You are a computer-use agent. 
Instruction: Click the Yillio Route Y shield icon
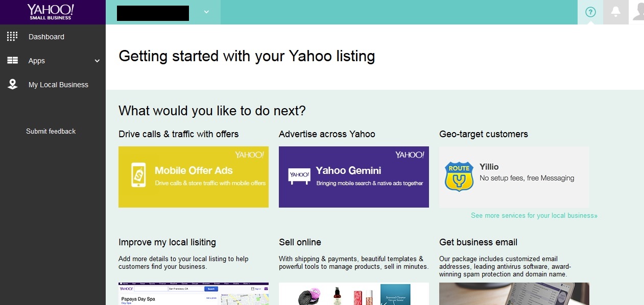[459, 176]
